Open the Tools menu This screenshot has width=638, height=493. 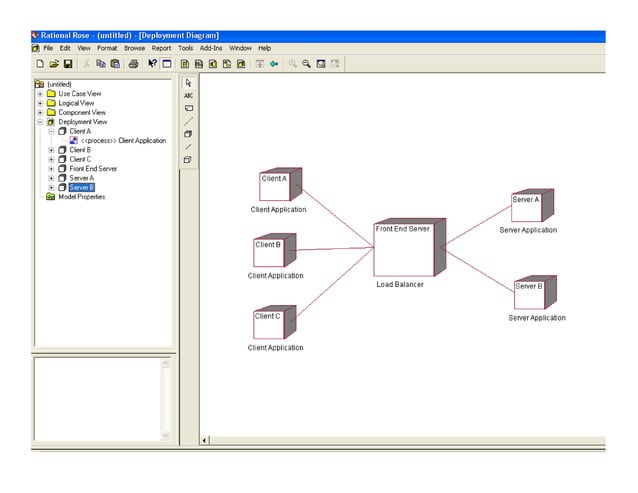coord(185,48)
